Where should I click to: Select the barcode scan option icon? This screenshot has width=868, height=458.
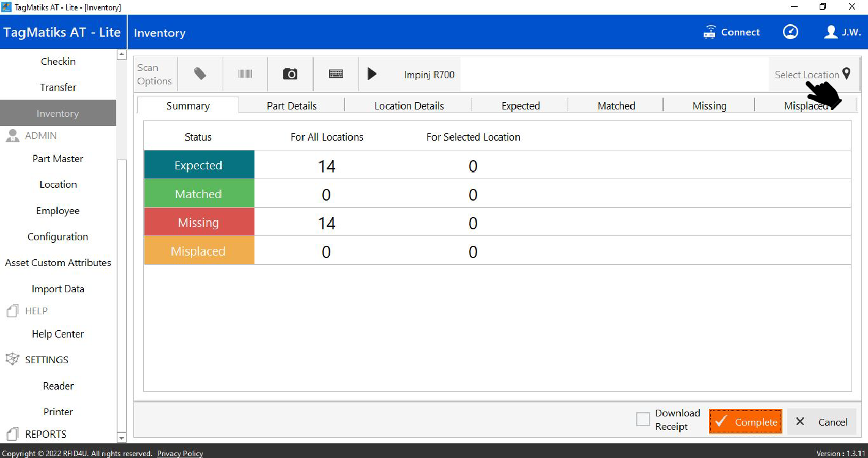(245, 74)
